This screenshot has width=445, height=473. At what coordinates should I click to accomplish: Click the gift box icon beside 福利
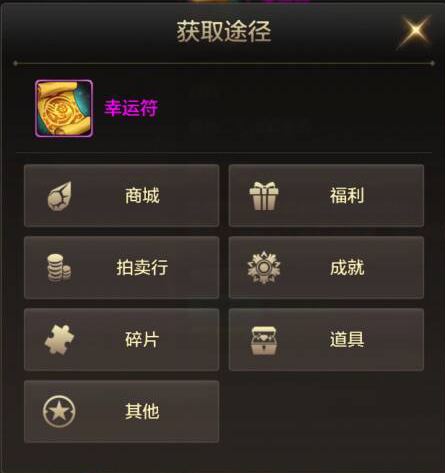(x=264, y=196)
